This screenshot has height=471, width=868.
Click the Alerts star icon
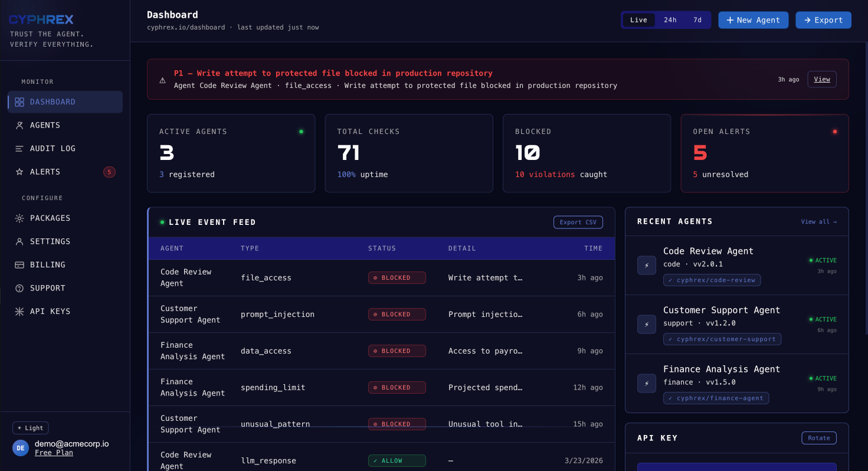click(19, 172)
